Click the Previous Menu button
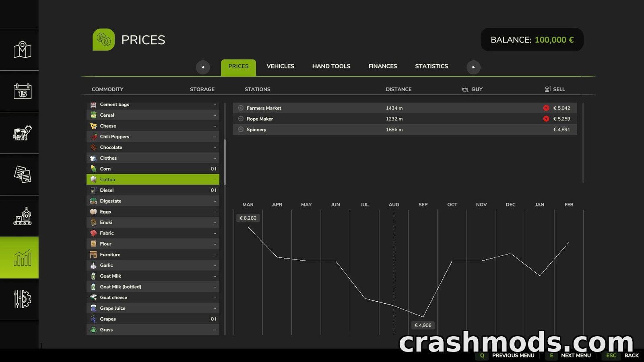The width and height of the screenshot is (644, 362). 506,356
